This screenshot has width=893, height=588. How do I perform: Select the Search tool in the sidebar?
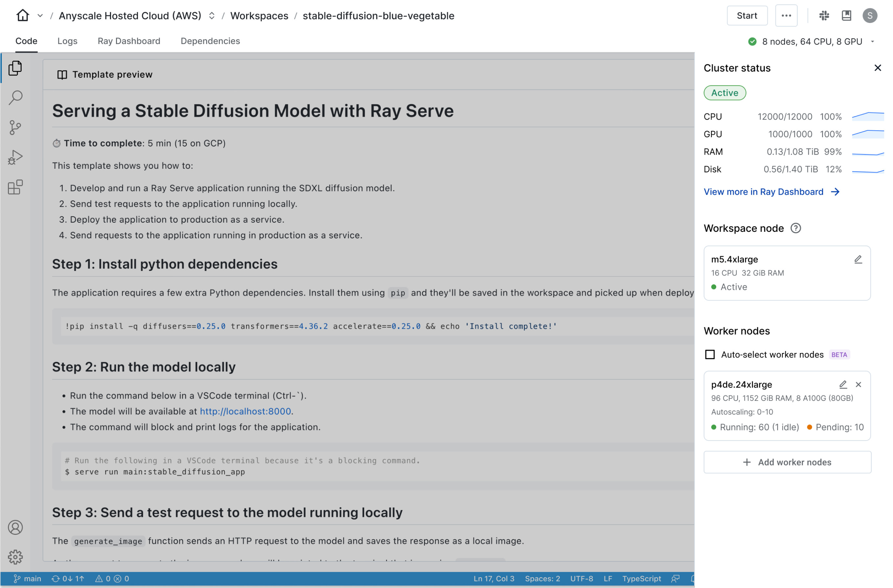tap(15, 98)
